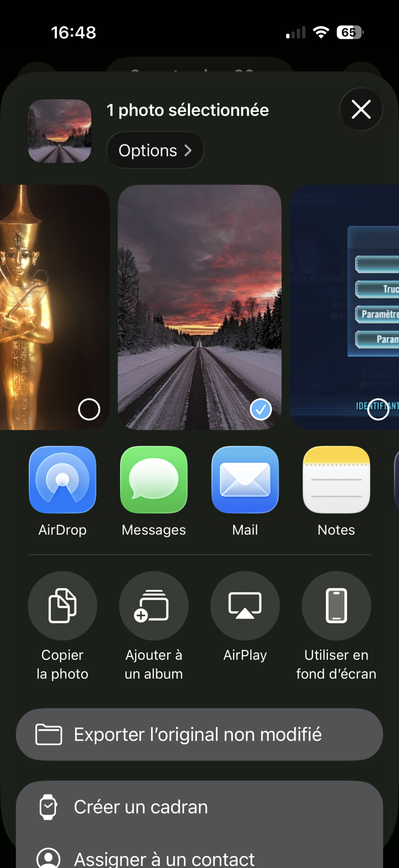Tap the large snowy road photo
Screen dimensions: 399x868
pos(199,298)
